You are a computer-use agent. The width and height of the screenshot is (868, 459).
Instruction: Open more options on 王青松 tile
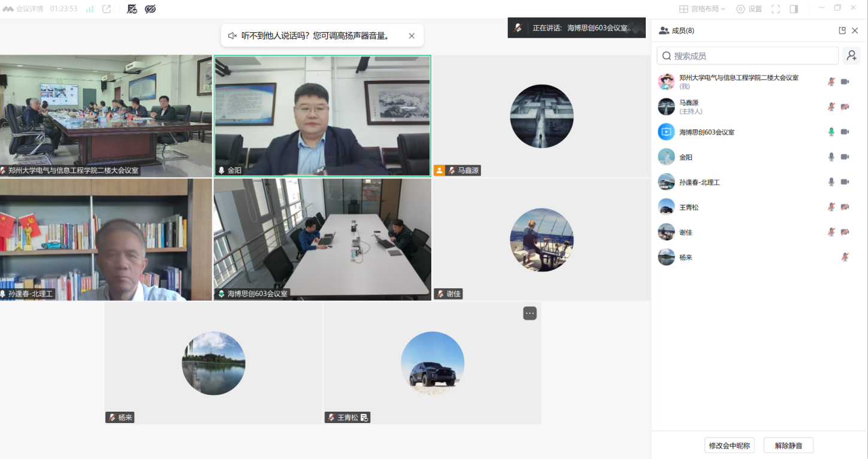point(530,313)
